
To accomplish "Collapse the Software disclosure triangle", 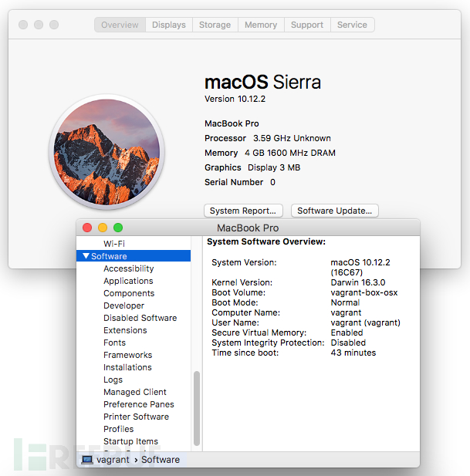I will [x=86, y=256].
